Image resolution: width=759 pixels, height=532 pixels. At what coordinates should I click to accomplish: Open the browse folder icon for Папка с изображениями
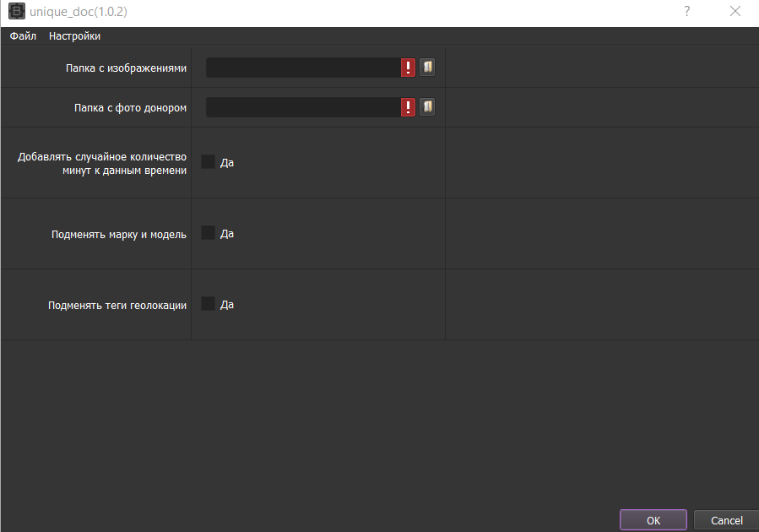click(427, 68)
